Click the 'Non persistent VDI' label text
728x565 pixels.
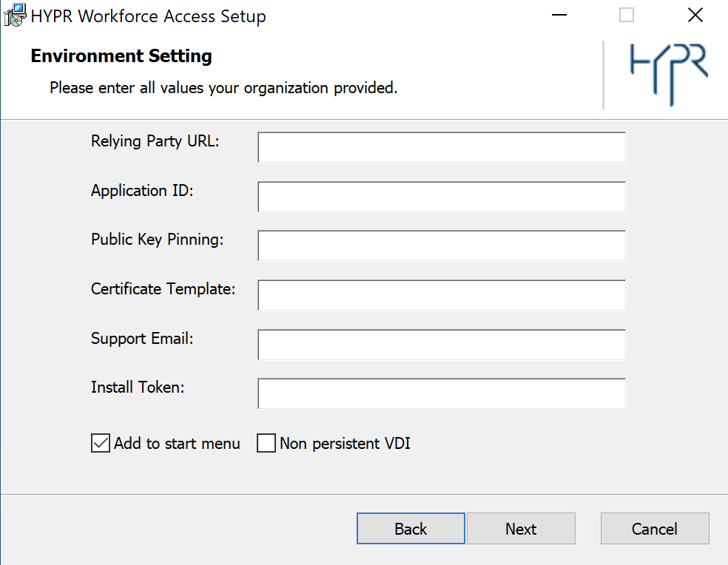345,444
